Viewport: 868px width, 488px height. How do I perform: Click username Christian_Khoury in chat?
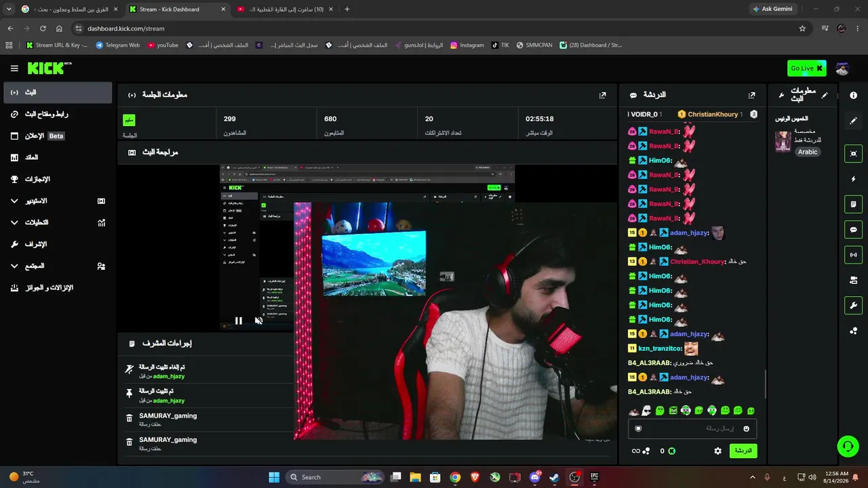point(697,262)
